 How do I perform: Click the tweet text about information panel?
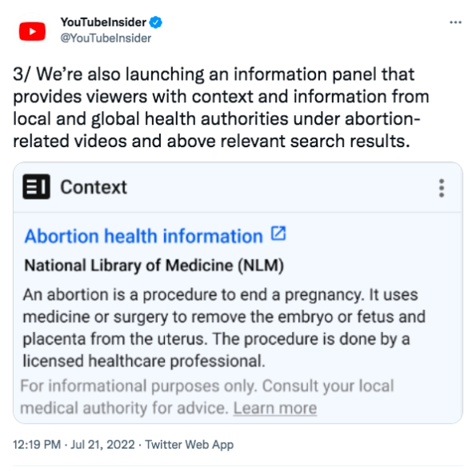point(221,107)
